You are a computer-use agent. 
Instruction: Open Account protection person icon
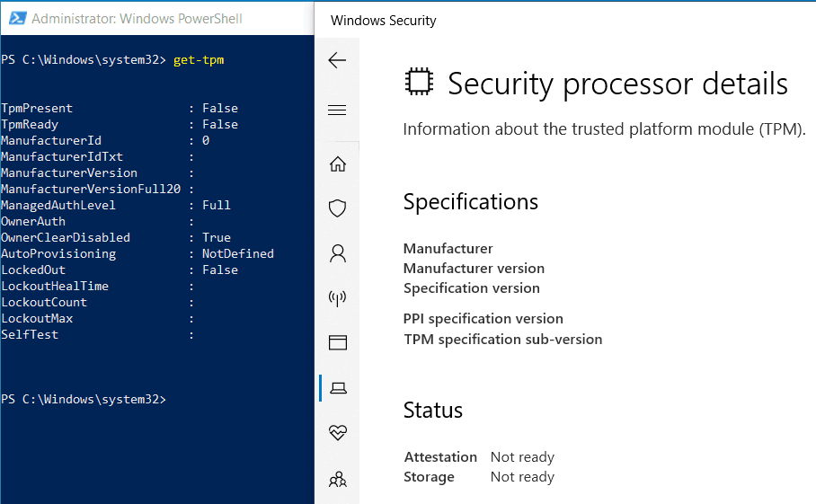tap(338, 253)
